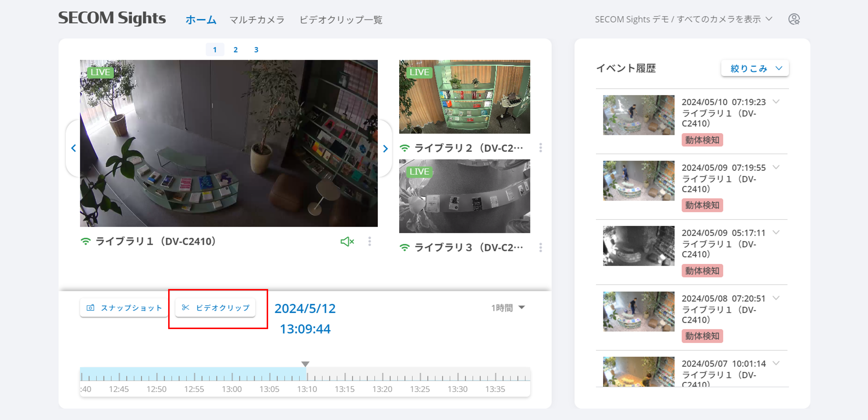Image resolution: width=868 pixels, height=420 pixels.
Task: Switch to camera page 2
Action: click(235, 50)
